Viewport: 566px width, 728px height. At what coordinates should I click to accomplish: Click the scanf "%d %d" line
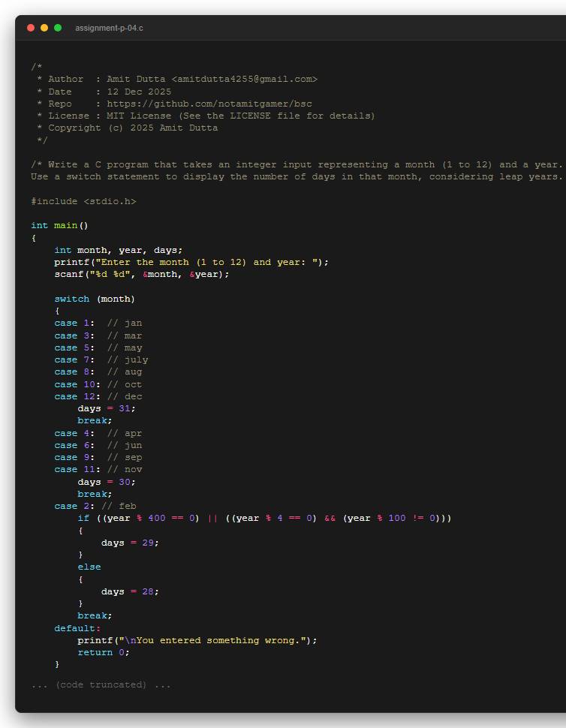(142, 274)
